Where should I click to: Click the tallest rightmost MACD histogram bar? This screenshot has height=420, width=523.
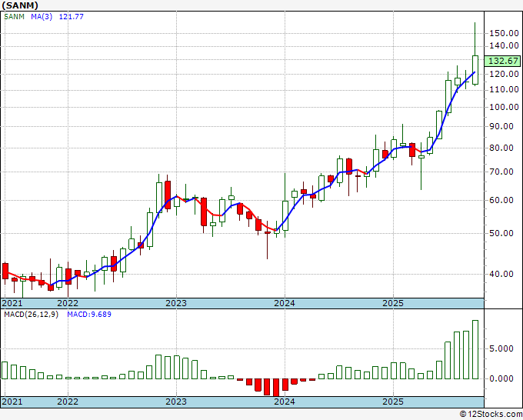[x=475, y=349]
